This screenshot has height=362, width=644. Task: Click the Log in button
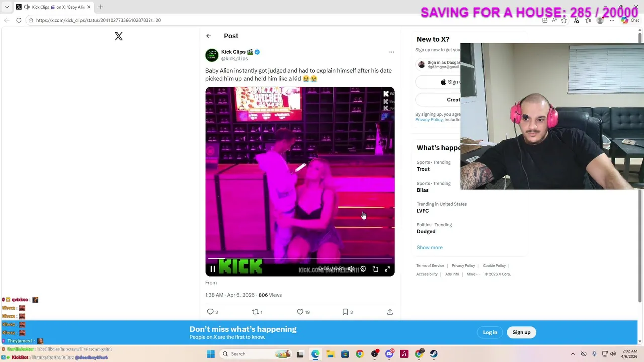pos(490,332)
